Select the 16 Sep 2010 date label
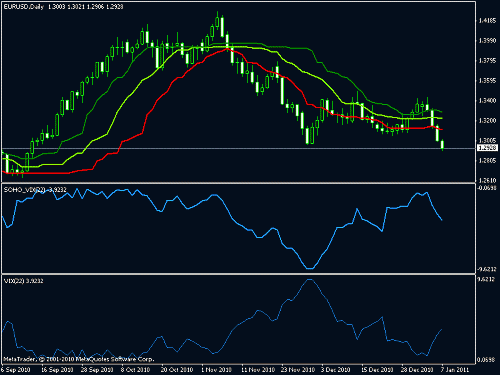 57,370
